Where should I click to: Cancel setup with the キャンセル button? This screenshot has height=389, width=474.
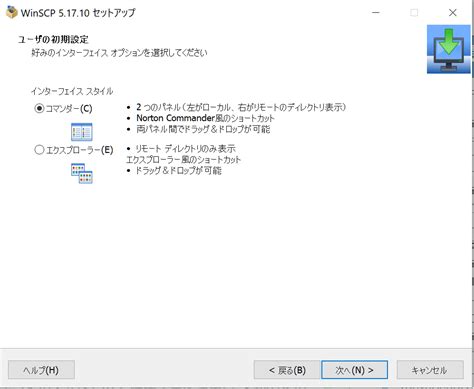(x=430, y=370)
